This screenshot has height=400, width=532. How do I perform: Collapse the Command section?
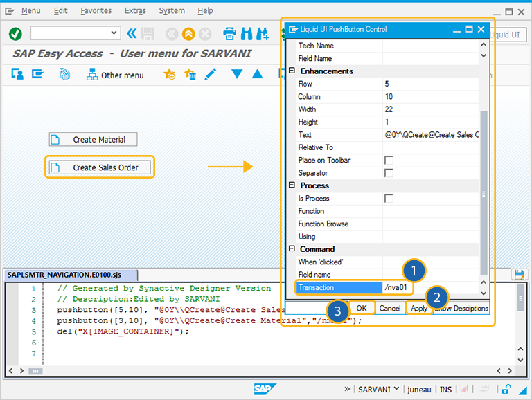point(292,248)
